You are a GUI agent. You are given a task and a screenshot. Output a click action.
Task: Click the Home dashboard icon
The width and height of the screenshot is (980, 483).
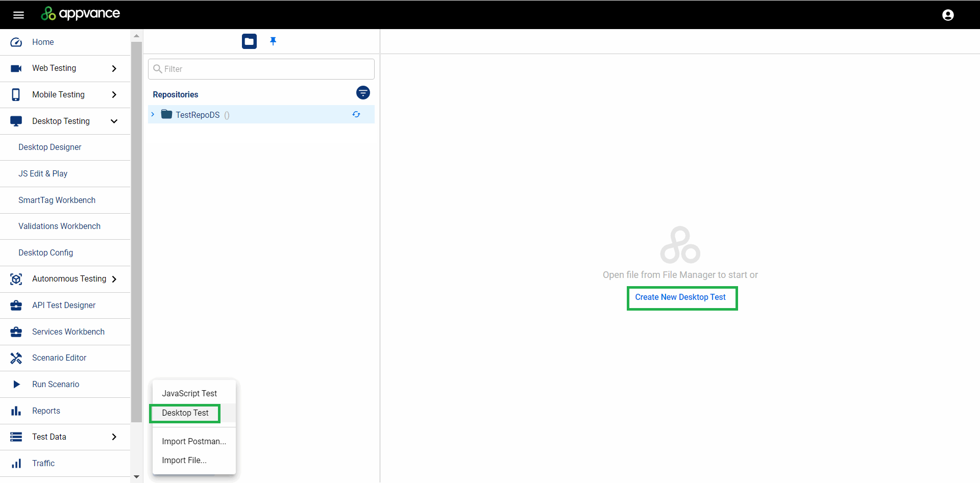coord(16,42)
